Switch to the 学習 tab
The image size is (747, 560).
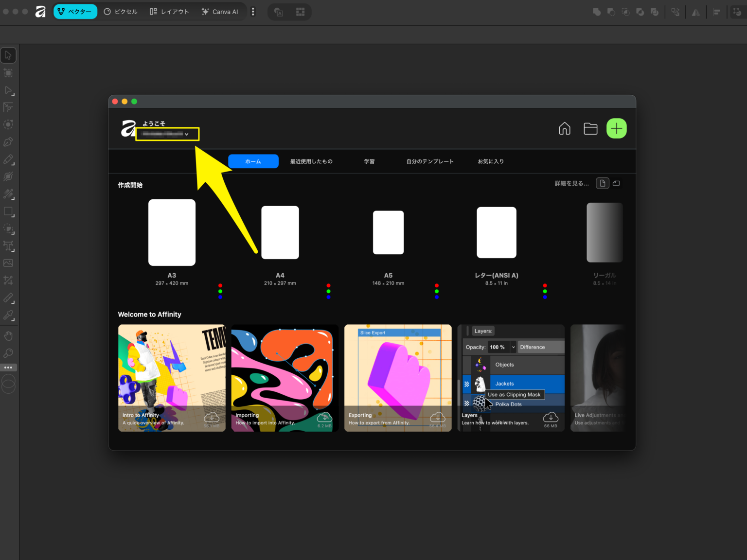click(370, 161)
